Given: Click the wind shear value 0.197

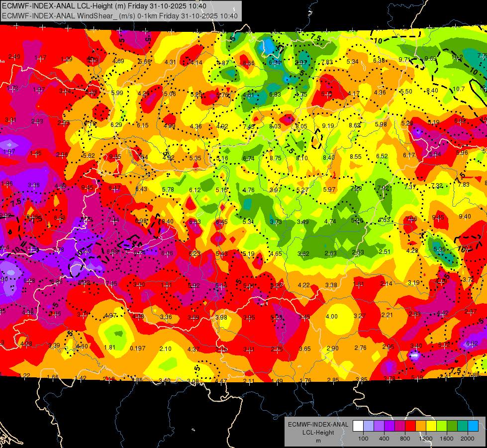Looking at the screenshot, I should 138,348.
